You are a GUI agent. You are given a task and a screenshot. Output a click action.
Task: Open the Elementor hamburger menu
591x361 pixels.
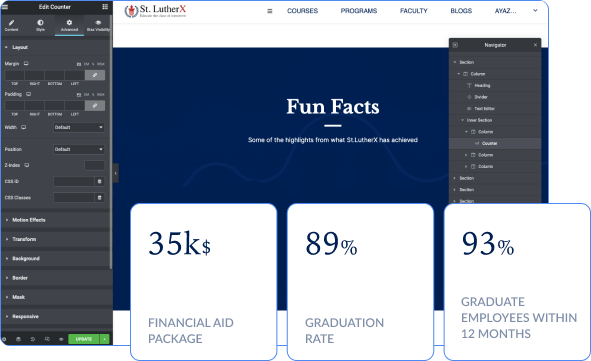(5, 7)
